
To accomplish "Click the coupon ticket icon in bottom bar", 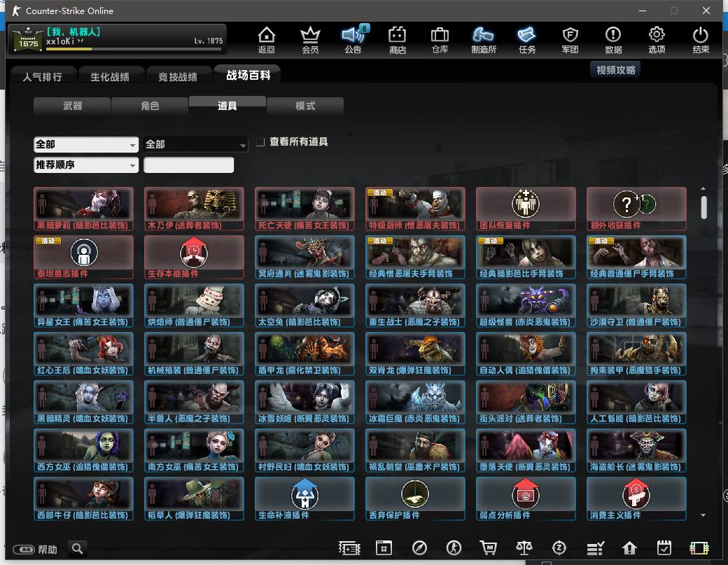I will 349,548.
